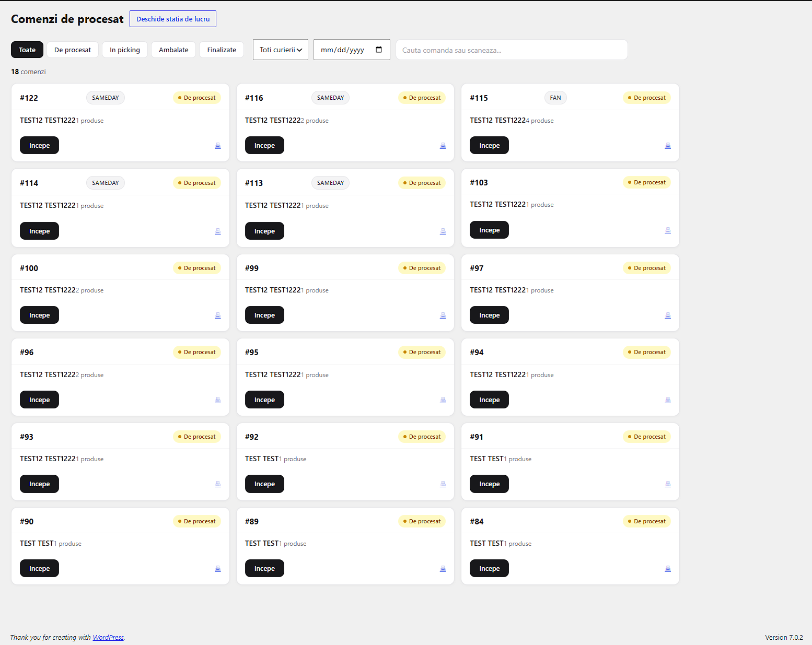Open the Toti curierii dropdown

pyautogui.click(x=281, y=50)
